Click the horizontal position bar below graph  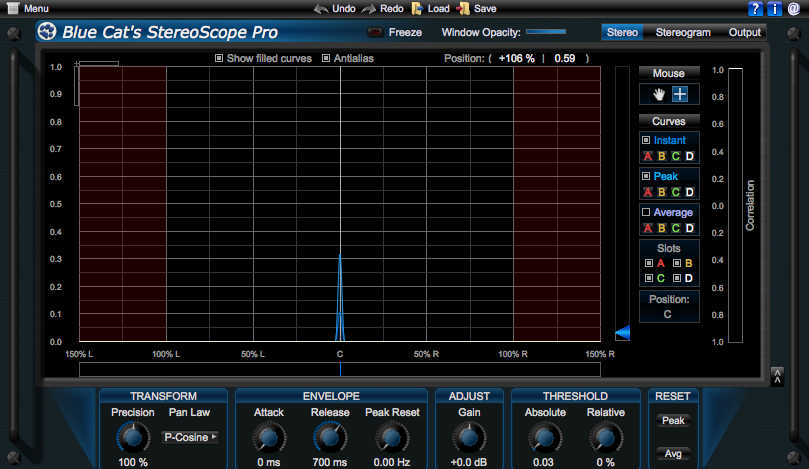click(x=339, y=369)
